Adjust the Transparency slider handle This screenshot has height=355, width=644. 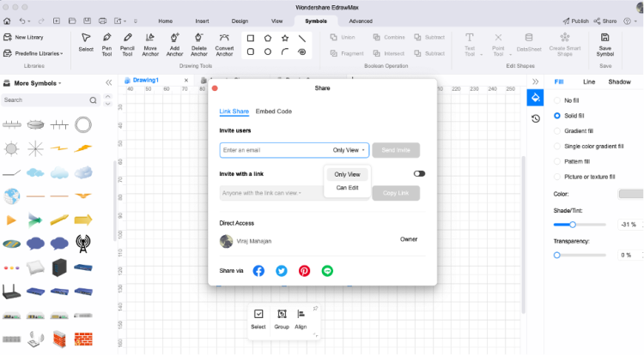point(557,256)
